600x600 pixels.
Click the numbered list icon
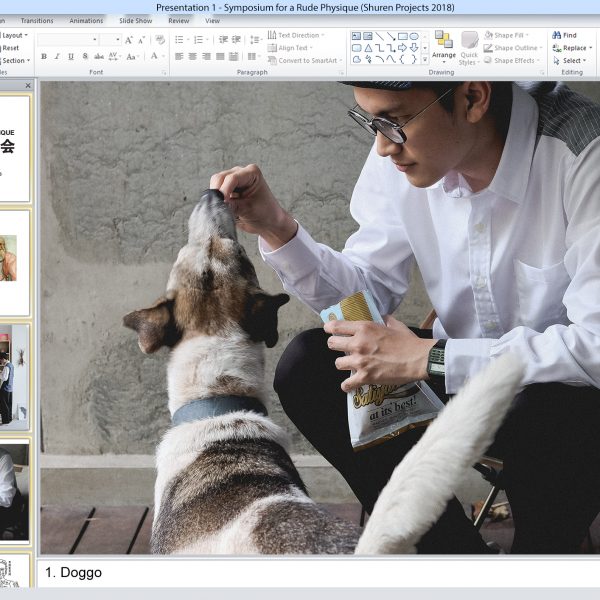199,40
